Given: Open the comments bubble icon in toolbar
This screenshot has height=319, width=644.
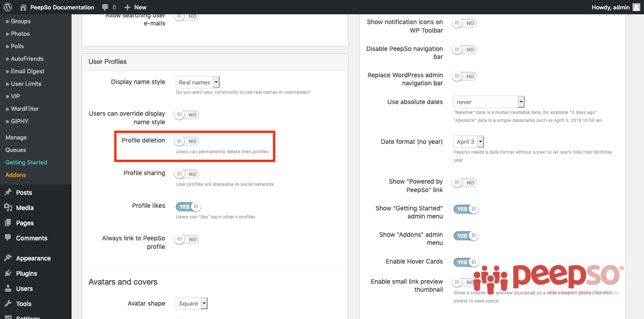Looking at the screenshot, I should coord(105,7).
